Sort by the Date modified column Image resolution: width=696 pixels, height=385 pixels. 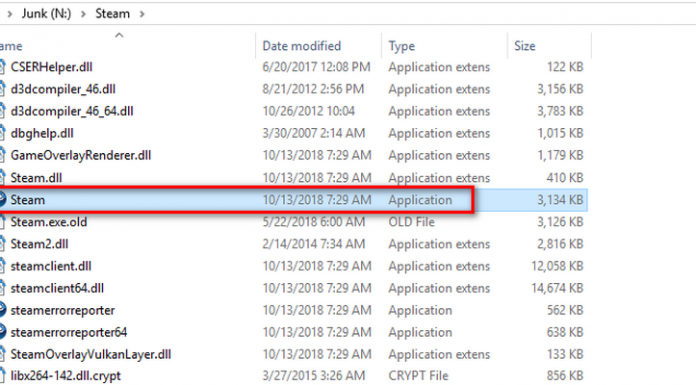(302, 46)
